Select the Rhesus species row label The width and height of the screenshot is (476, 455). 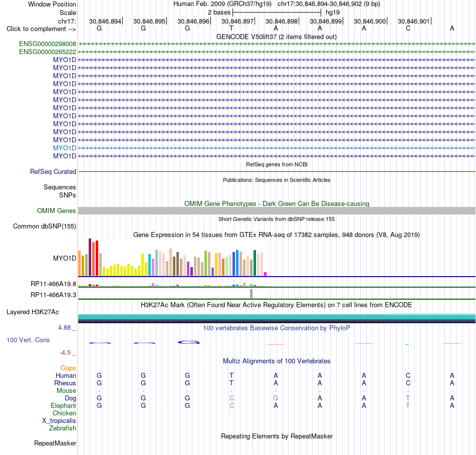65,383
